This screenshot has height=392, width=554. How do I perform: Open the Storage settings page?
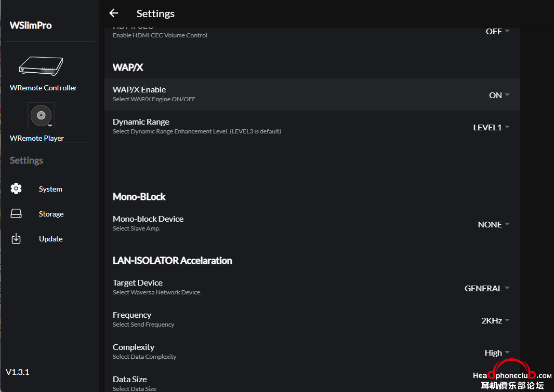(x=51, y=214)
